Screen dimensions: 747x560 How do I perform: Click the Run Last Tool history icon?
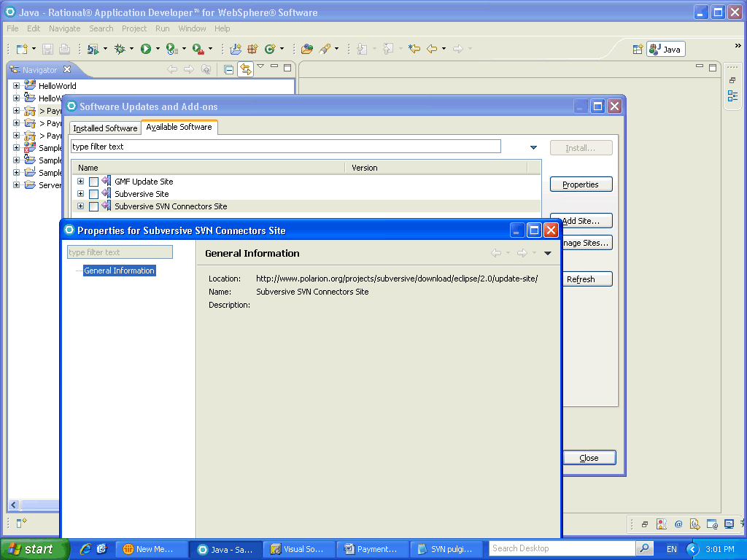click(x=172, y=49)
